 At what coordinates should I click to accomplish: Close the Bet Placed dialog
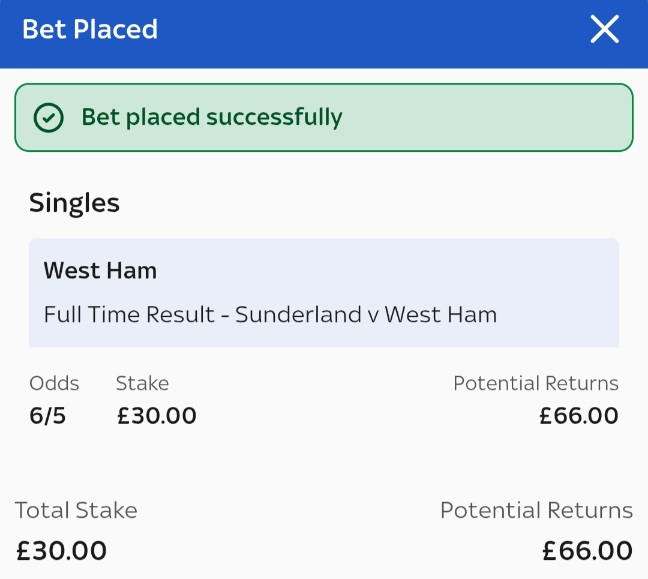coord(605,30)
